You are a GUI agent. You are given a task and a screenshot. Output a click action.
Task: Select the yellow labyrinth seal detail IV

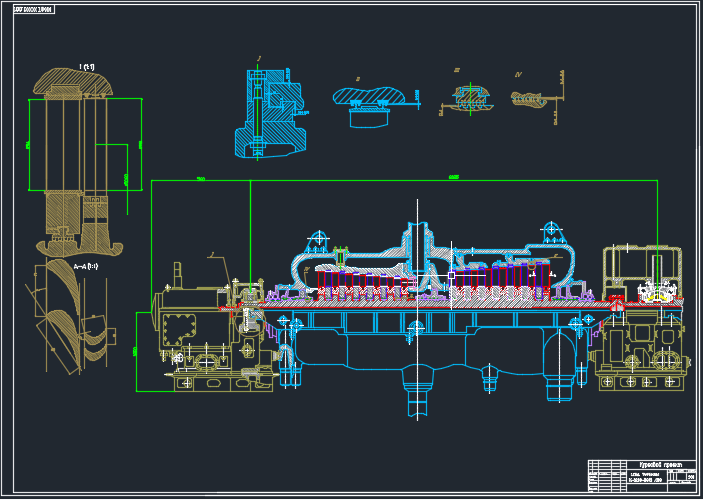point(529,98)
